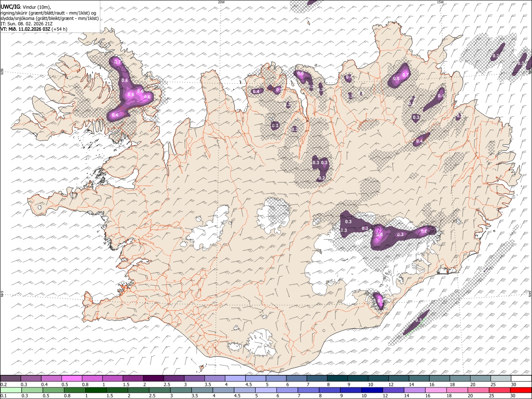Viewport: 532px width, 399px height.
Task: Pick the pale grey 25–30 snow swatch
Action: [500, 378]
